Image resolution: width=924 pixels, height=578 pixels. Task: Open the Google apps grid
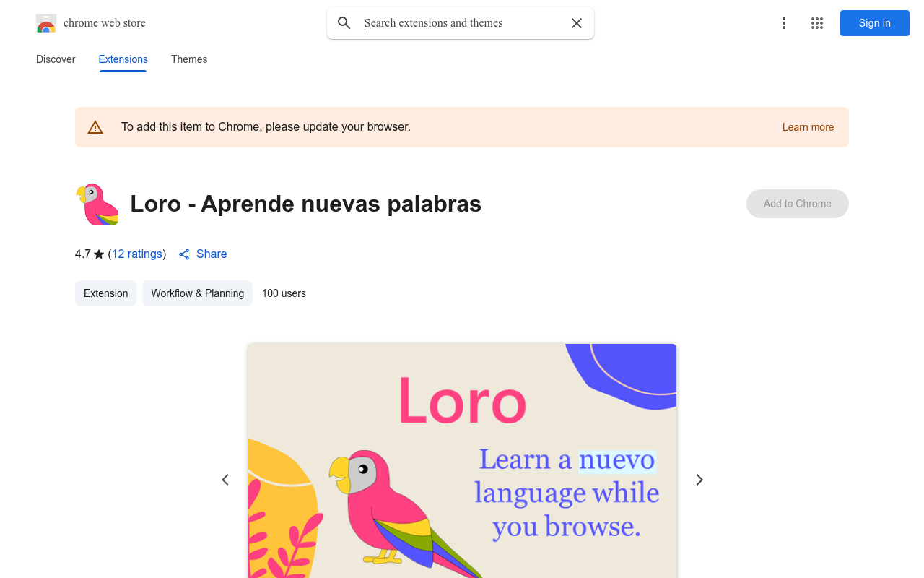tap(817, 23)
